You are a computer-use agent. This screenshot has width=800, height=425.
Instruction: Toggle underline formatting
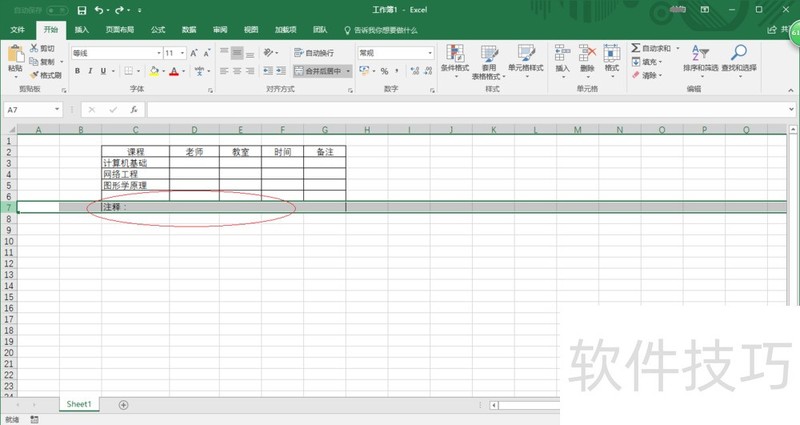coord(103,71)
